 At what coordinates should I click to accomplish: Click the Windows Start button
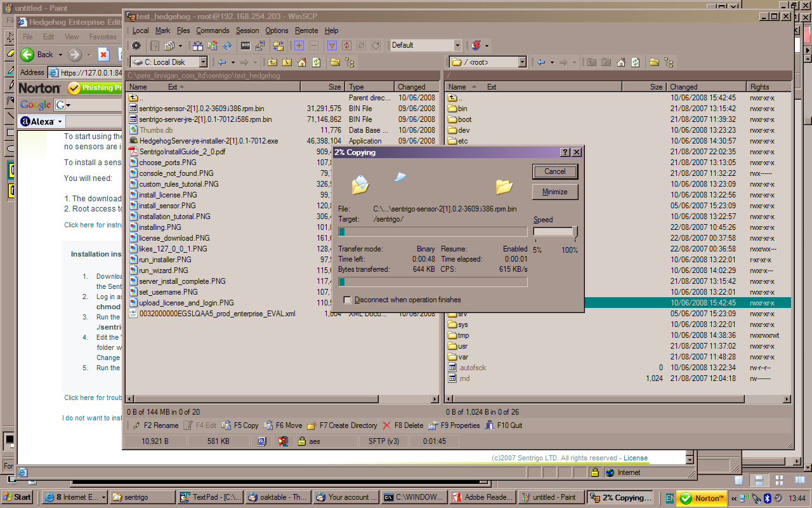click(x=18, y=498)
